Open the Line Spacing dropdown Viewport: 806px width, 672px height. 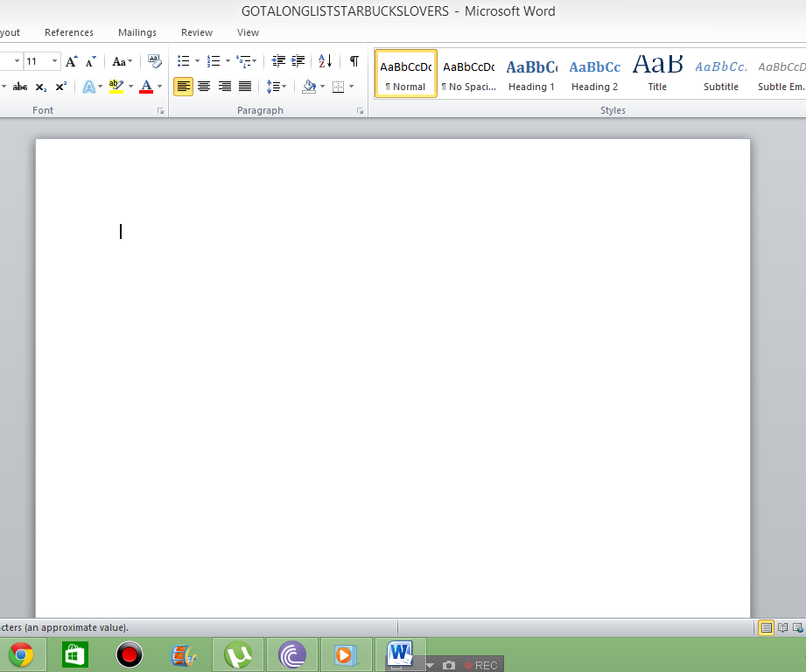tap(277, 87)
